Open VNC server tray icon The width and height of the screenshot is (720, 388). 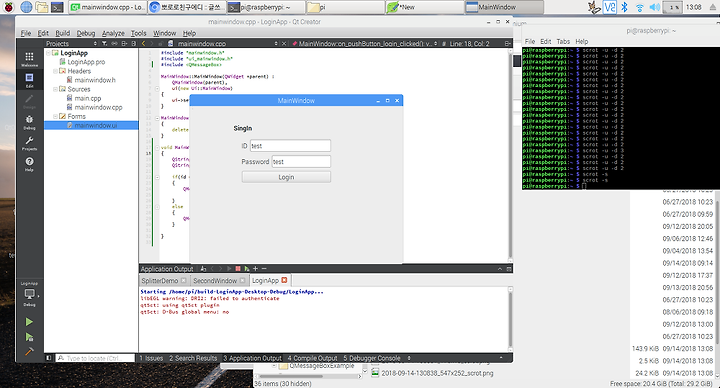point(609,7)
